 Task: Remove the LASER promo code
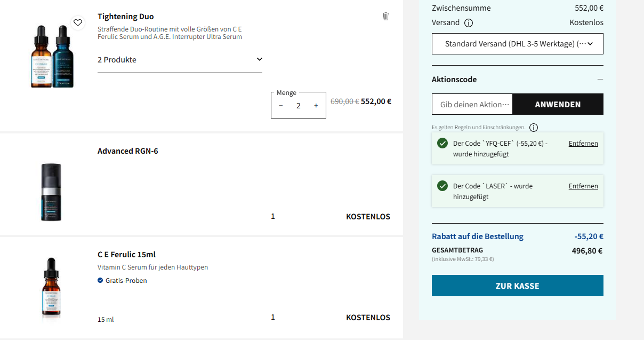(x=583, y=186)
